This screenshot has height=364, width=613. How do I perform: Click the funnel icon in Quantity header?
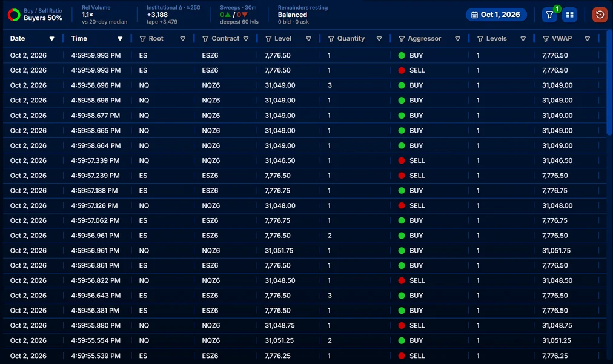point(331,39)
